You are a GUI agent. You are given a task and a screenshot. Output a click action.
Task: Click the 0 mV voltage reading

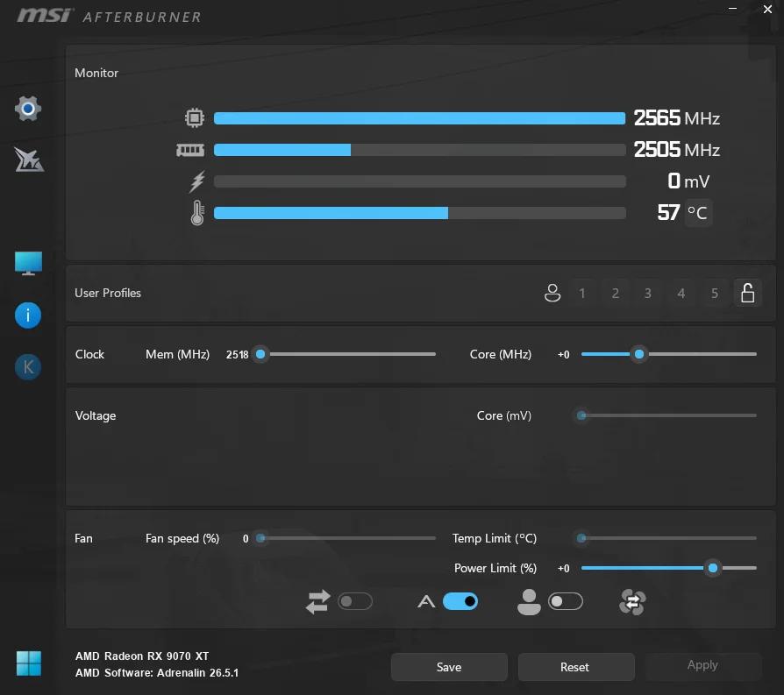(688, 181)
